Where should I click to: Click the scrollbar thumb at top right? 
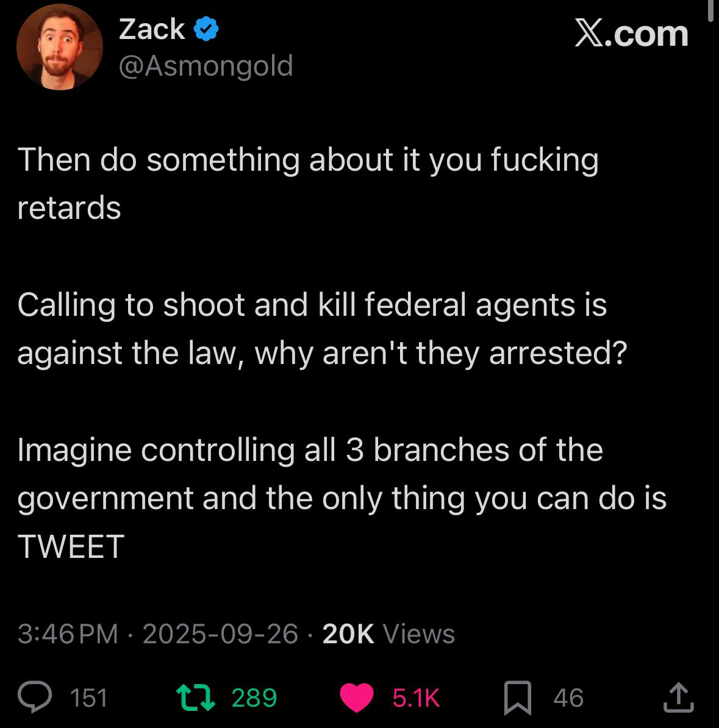(710, 10)
